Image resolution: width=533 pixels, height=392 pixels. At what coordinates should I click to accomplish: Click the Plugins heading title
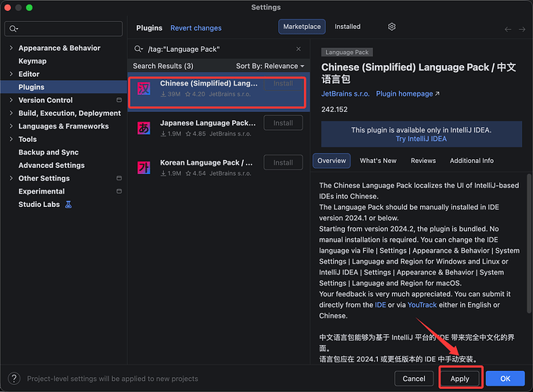point(149,28)
